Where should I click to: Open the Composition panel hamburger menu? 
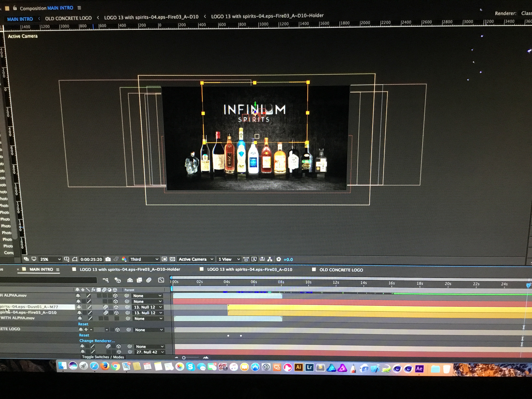[x=79, y=8]
